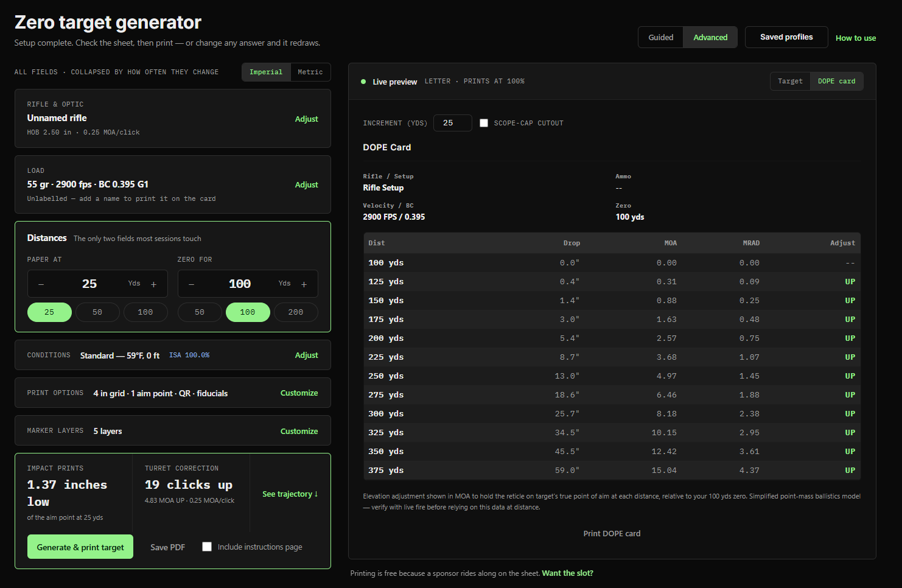Click the Live preview label
Image resolution: width=902 pixels, height=588 pixels.
click(x=394, y=82)
